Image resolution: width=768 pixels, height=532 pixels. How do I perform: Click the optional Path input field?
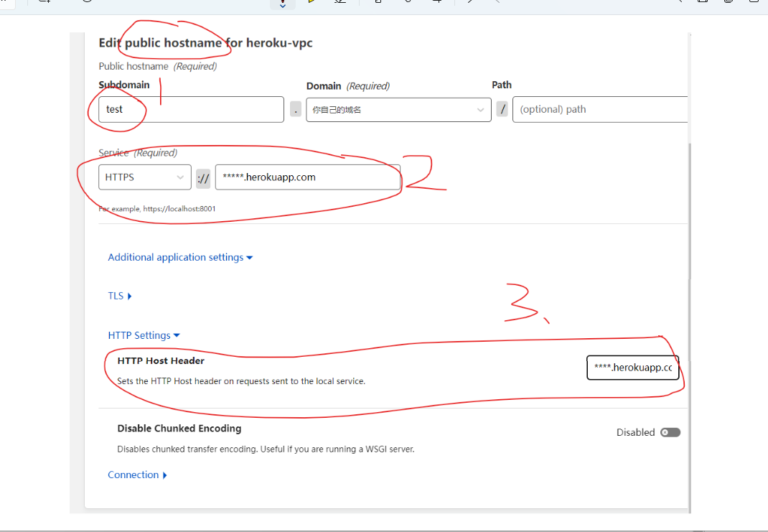[599, 110]
